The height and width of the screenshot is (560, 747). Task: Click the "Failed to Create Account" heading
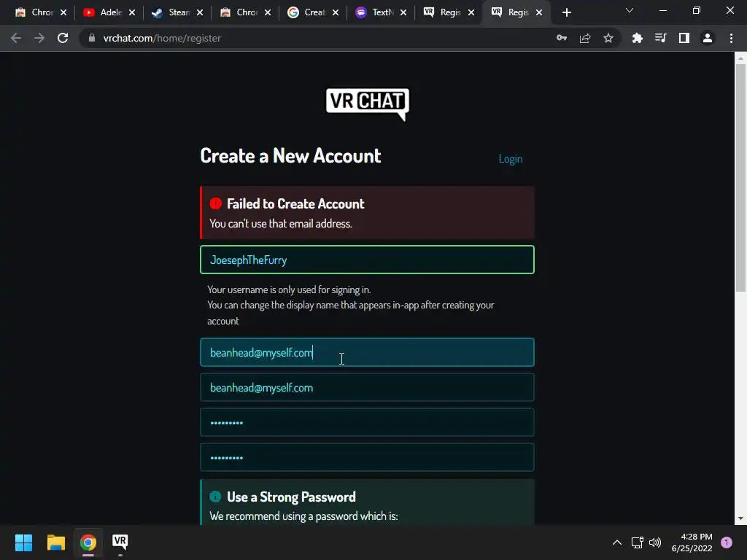295,204
